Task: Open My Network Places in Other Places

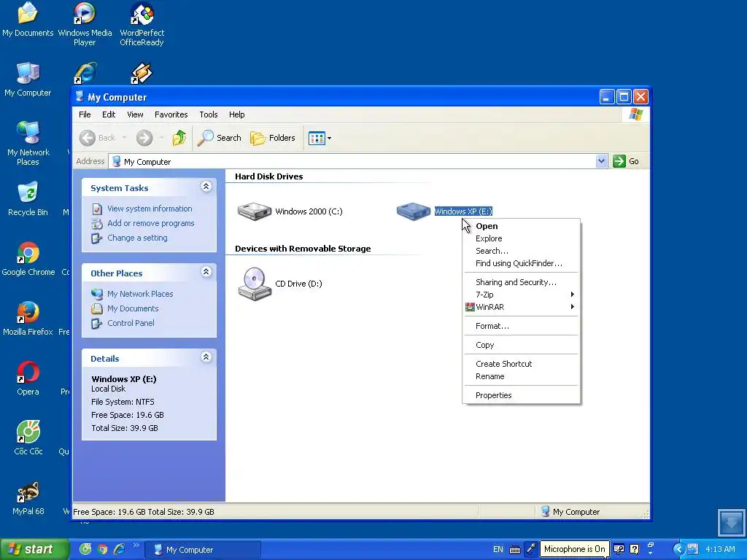Action: (140, 294)
